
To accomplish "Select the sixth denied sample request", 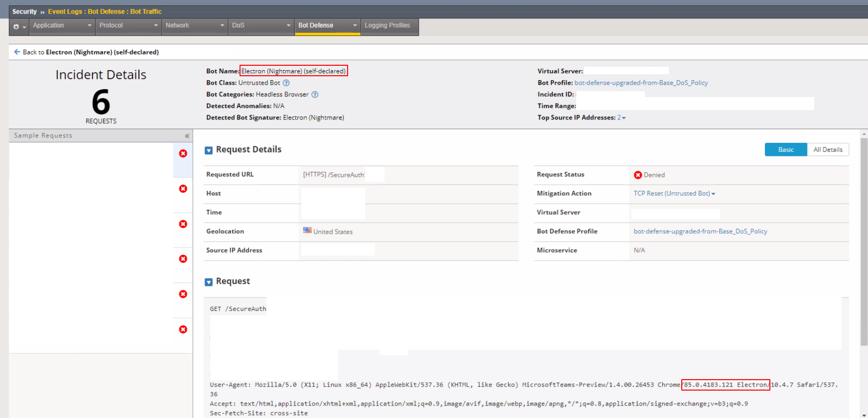I will click(183, 330).
